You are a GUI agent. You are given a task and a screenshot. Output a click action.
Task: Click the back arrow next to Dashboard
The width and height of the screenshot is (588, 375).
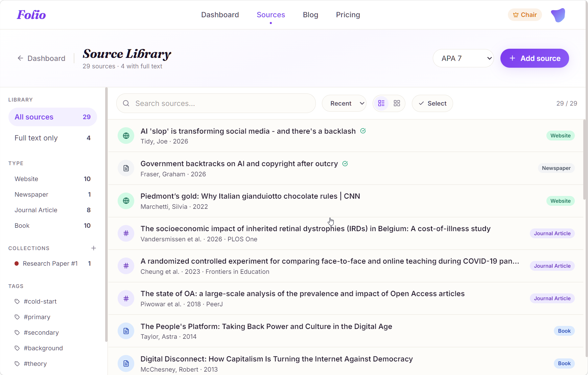(20, 58)
